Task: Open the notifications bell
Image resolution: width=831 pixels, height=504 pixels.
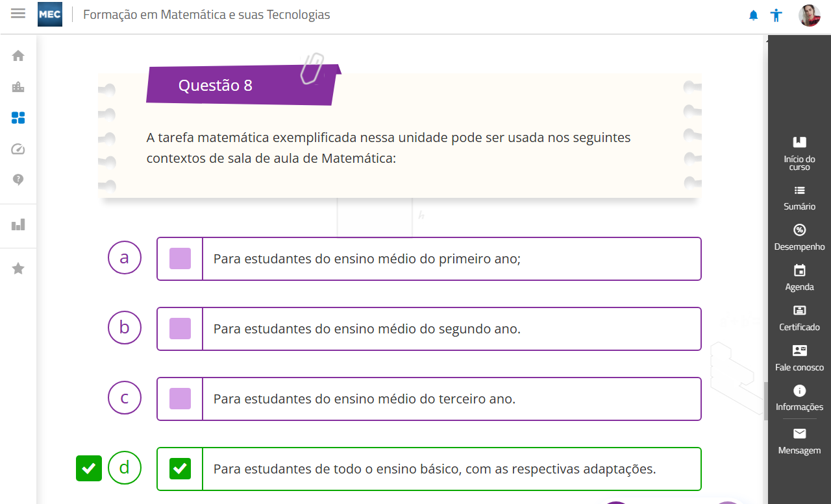Action: click(x=753, y=15)
